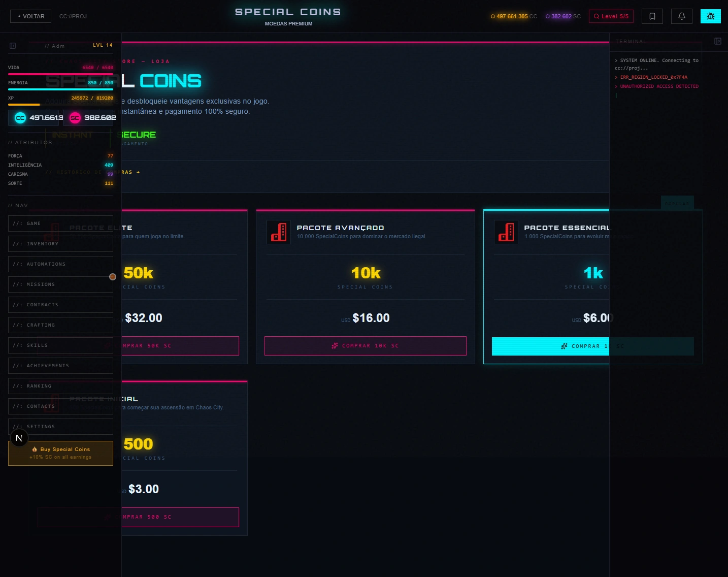728x577 pixels.
Task: Go to SKILLS in sidebar
Action: tap(60, 345)
